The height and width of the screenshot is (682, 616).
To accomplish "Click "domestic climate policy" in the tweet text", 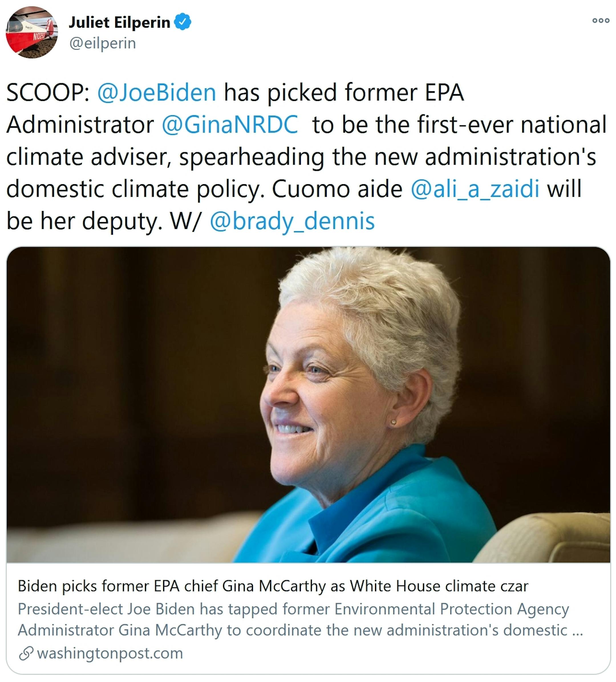I will 135,188.
